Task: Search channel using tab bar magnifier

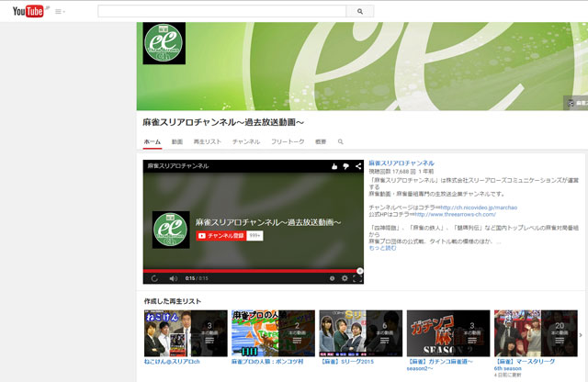Action: 340,142
